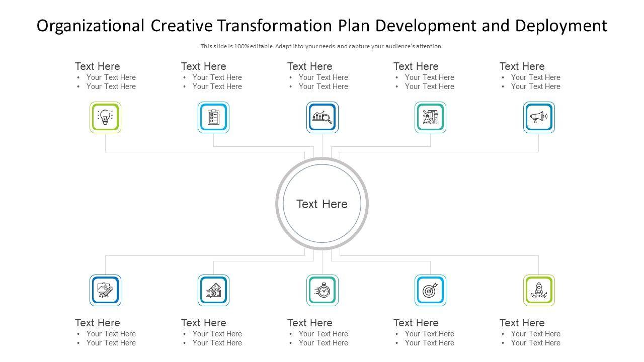Click the lightbulb idea icon

point(105,117)
